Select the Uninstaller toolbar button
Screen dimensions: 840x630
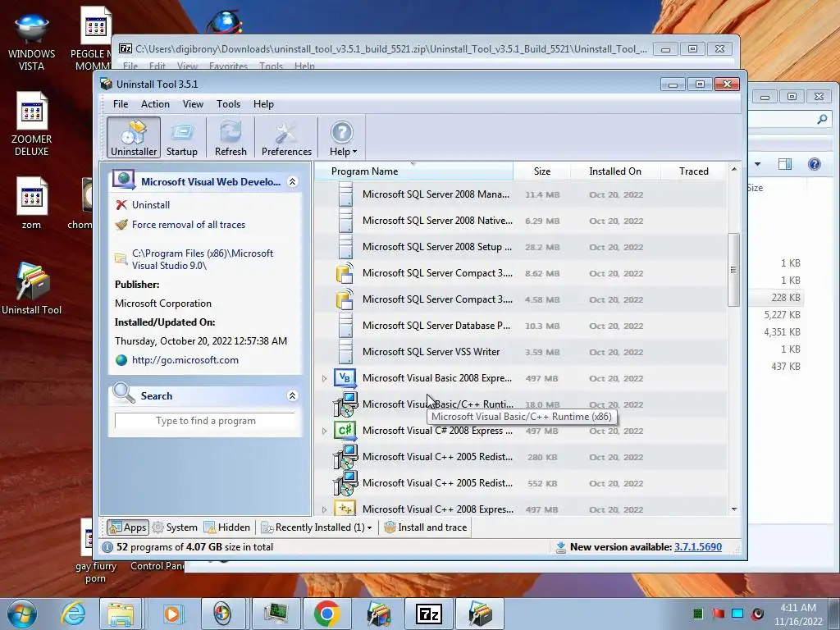click(x=134, y=138)
